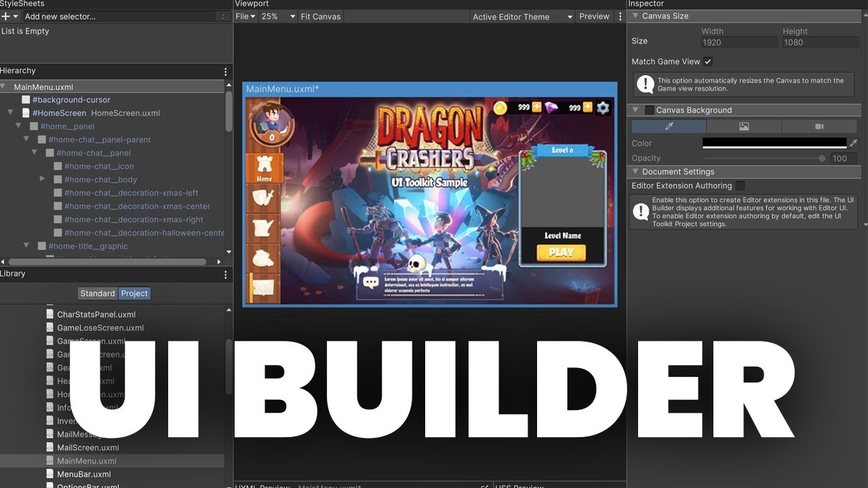The image size is (868, 488).
Task: Collapse the Document Settings section
Action: (x=635, y=171)
